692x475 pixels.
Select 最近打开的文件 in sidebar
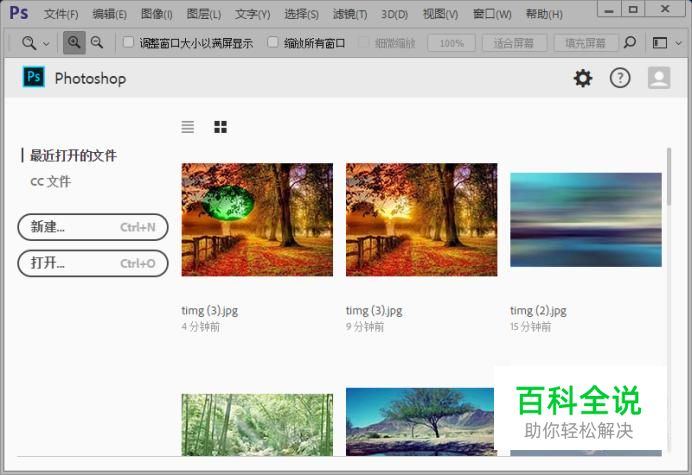click(x=73, y=155)
